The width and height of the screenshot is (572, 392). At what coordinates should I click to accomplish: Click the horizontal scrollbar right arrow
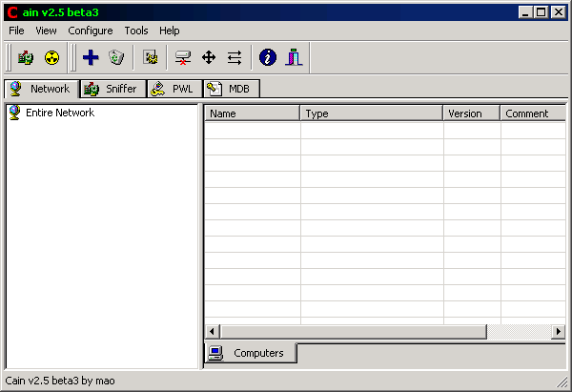pyautogui.click(x=559, y=331)
